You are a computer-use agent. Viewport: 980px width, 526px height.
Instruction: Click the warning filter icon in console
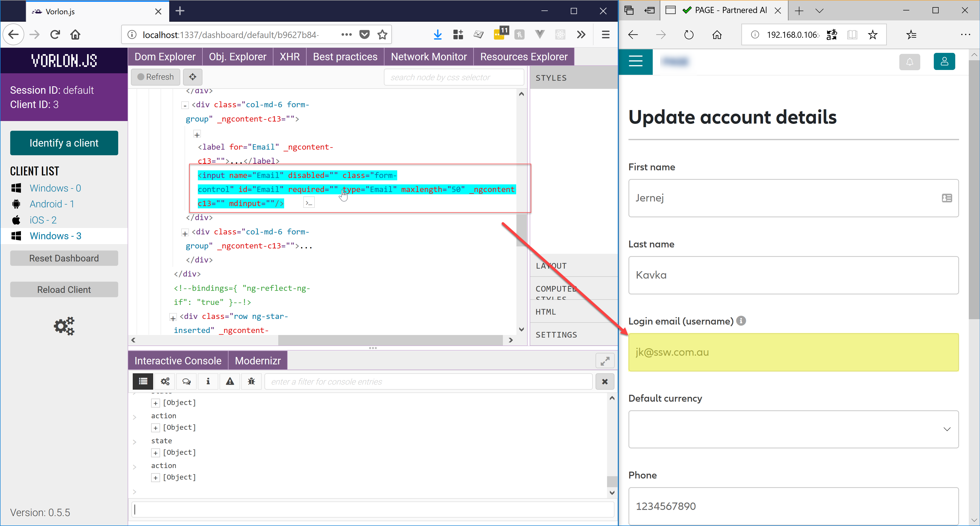coord(230,381)
